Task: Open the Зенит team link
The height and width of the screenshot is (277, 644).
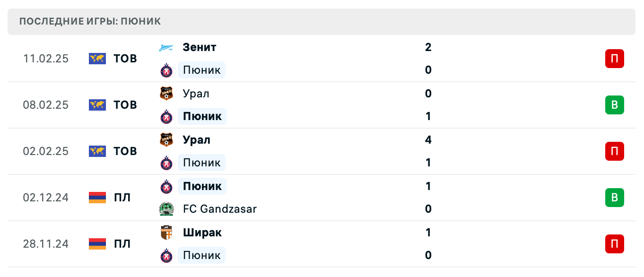Action: [200, 47]
